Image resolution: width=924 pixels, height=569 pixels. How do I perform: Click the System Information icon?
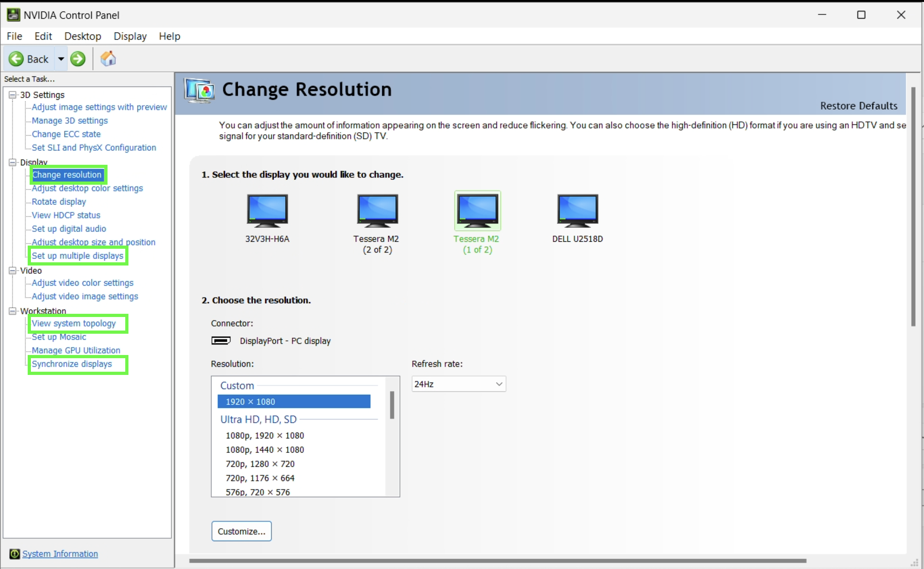[14, 554]
